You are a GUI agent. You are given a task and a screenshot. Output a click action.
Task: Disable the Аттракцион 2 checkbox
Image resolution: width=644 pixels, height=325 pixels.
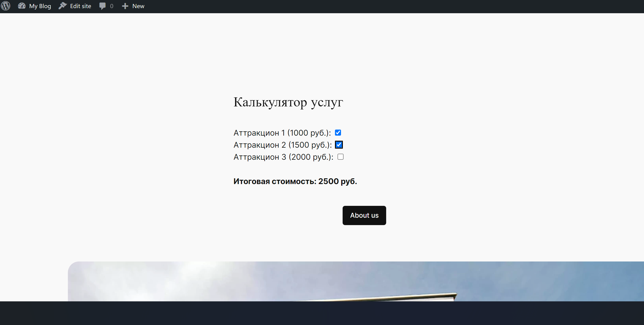point(339,145)
